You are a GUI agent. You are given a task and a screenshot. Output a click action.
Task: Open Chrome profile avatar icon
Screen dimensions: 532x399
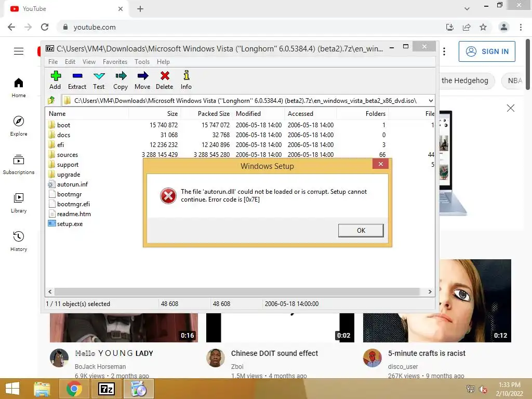coord(504,27)
